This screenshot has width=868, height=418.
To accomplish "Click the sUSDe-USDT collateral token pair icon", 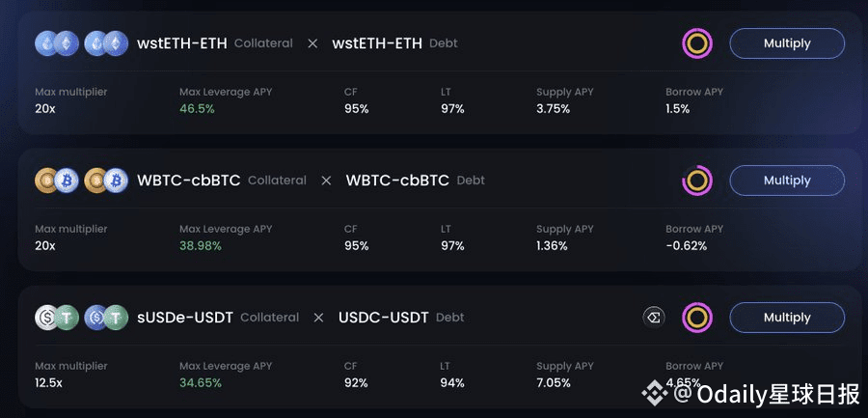I will [x=56, y=318].
